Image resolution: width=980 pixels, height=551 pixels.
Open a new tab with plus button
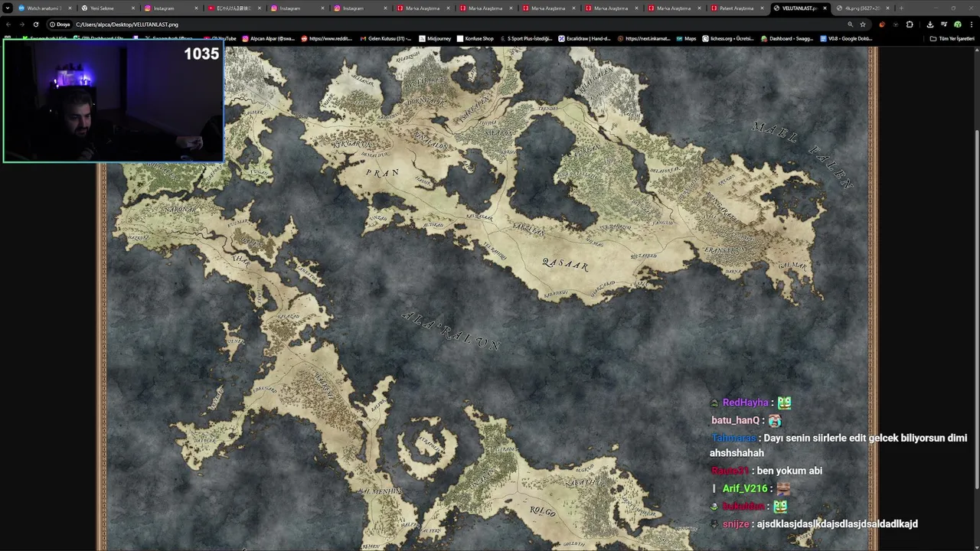tap(901, 8)
